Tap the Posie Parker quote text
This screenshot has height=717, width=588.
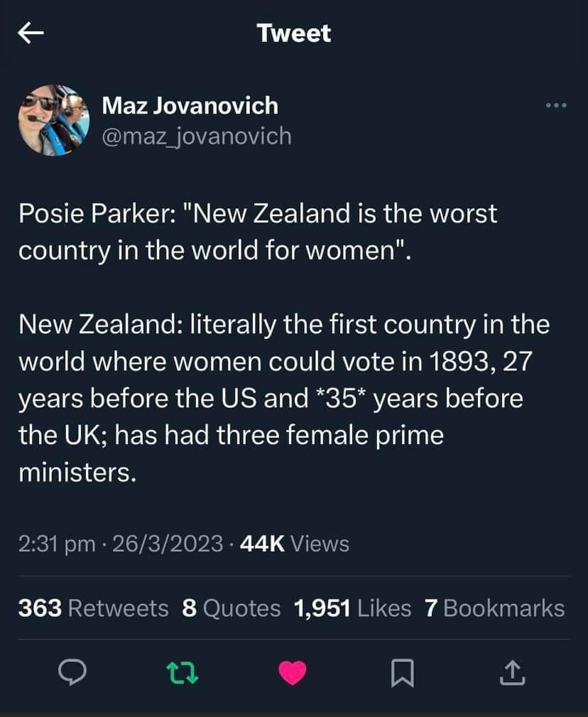coord(257,232)
